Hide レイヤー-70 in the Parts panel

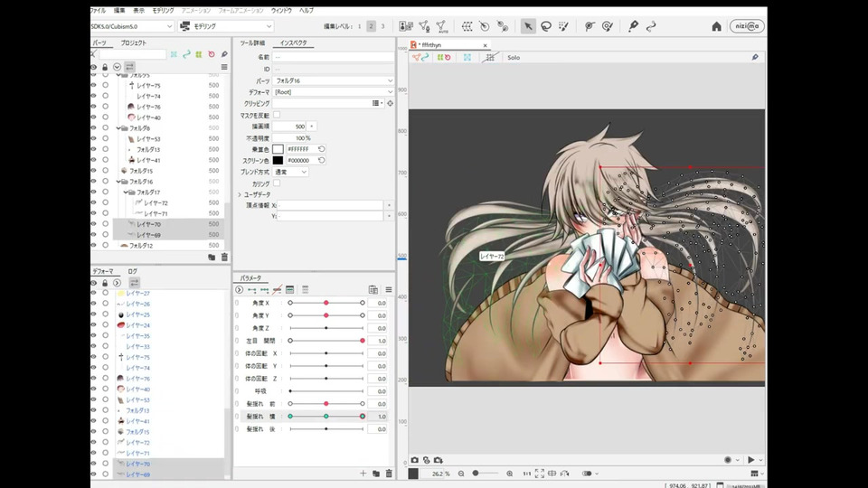[x=93, y=224]
